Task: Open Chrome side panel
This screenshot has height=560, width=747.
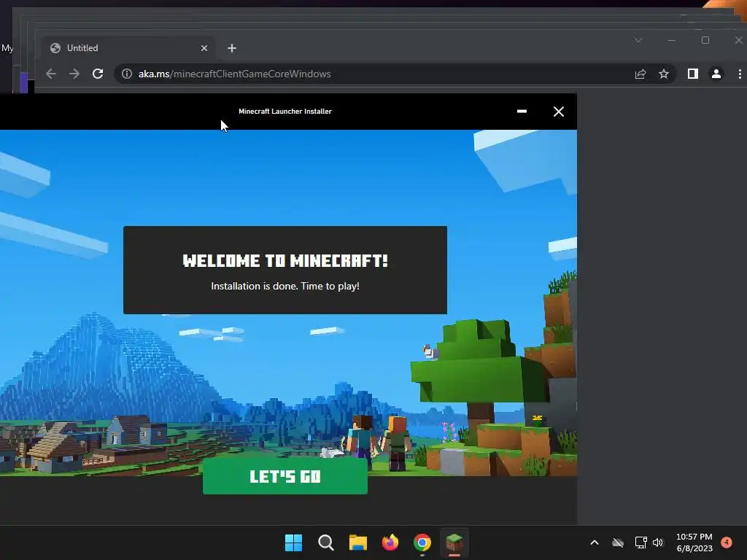Action: coord(693,74)
